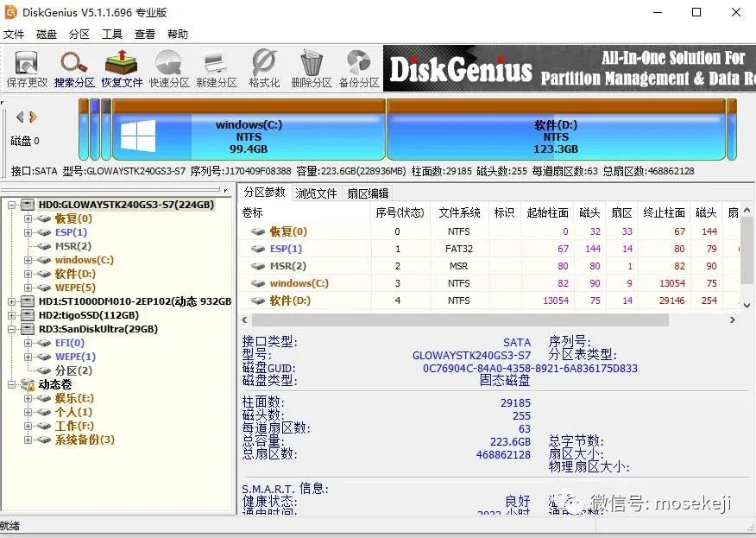
Task: Select 工作(F:) in the tree
Action: point(74,426)
